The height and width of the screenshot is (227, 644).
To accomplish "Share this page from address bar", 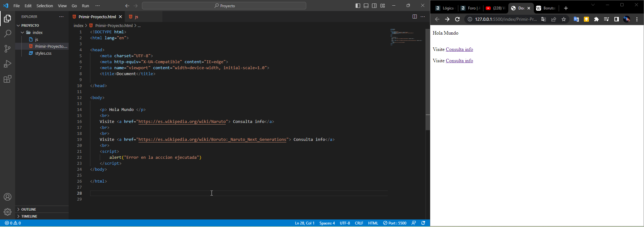I will [x=554, y=19].
